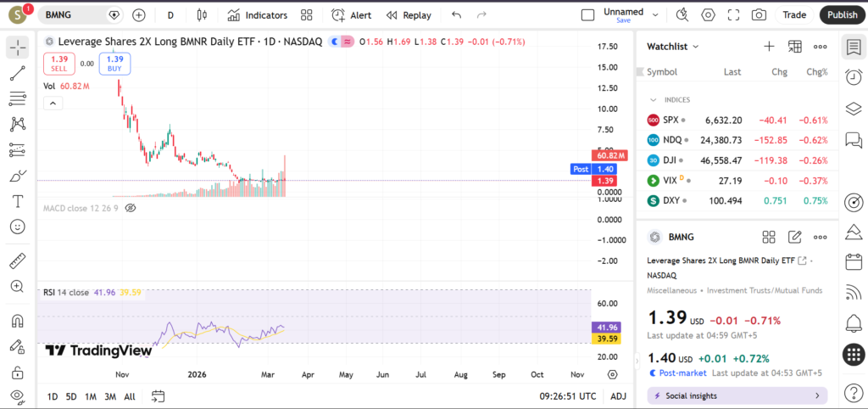This screenshot has height=409, width=868.
Task: Select the text annotation tool
Action: pos(17,201)
